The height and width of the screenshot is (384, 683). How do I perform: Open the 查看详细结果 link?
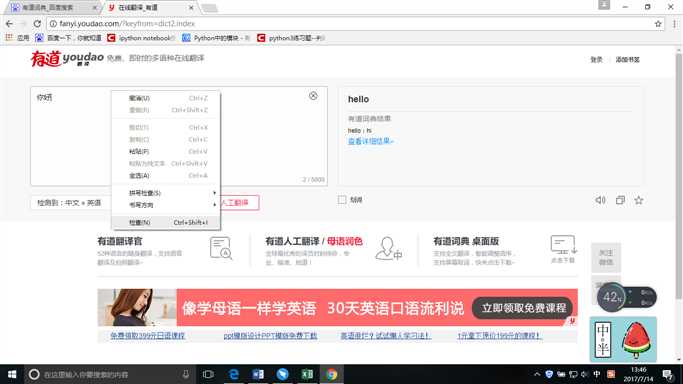[371, 141]
